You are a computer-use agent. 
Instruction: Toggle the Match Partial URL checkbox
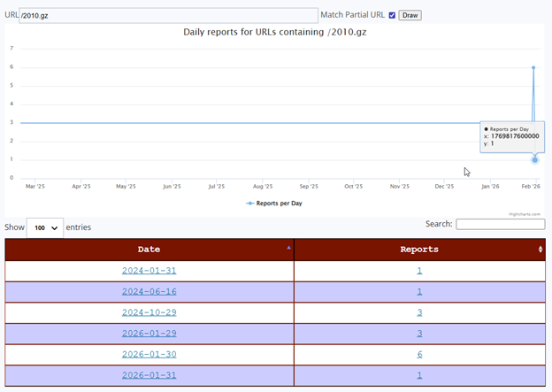(x=392, y=15)
